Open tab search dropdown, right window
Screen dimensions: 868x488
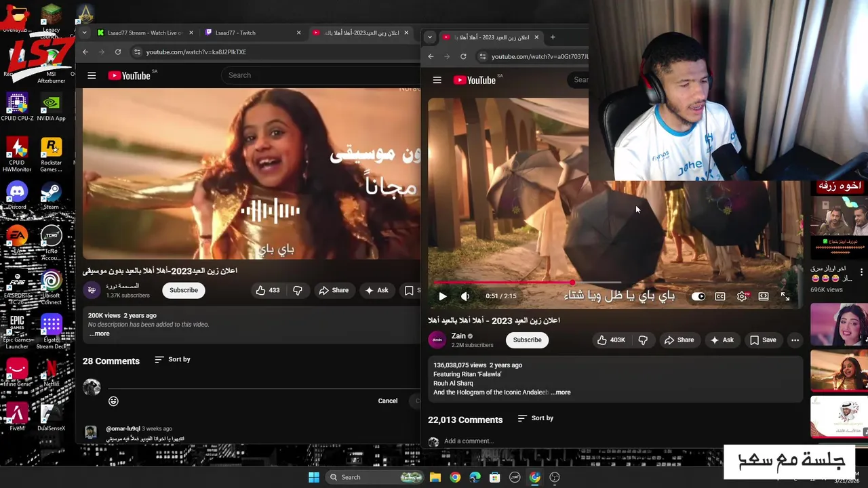(430, 37)
